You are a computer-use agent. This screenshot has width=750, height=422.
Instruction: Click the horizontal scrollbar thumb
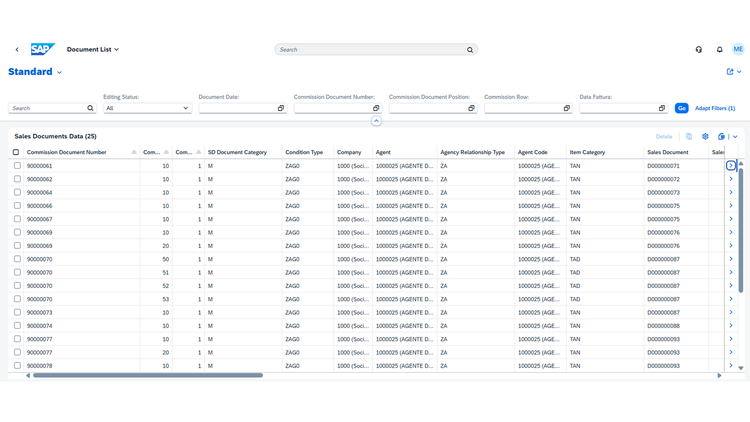click(148, 376)
